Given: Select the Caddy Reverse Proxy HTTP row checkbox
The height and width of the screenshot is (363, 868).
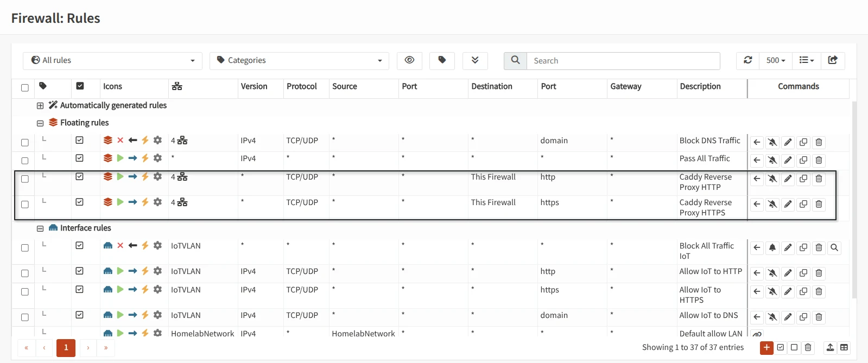Looking at the screenshot, I should [25, 179].
